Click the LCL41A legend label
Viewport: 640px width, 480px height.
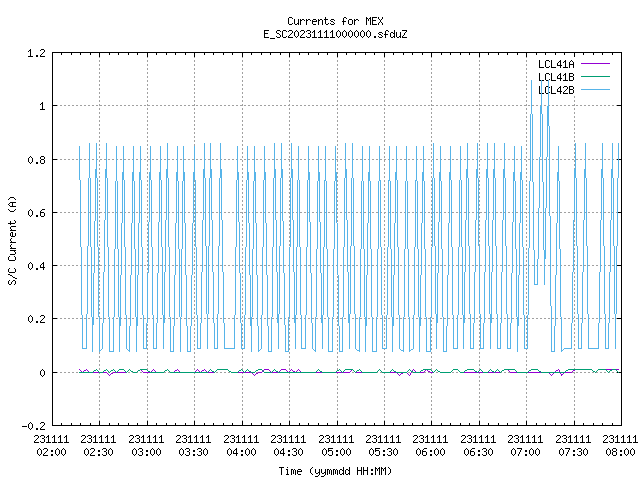tap(556, 64)
